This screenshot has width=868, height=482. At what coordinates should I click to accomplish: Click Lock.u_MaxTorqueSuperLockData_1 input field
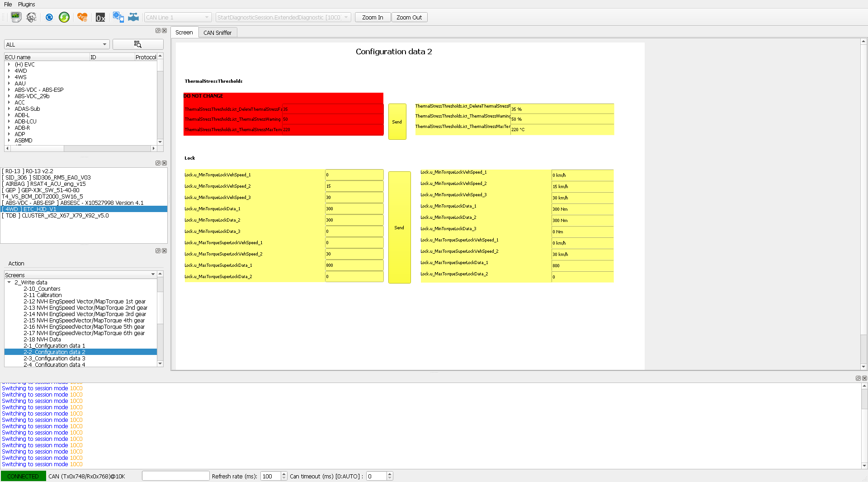pos(354,265)
